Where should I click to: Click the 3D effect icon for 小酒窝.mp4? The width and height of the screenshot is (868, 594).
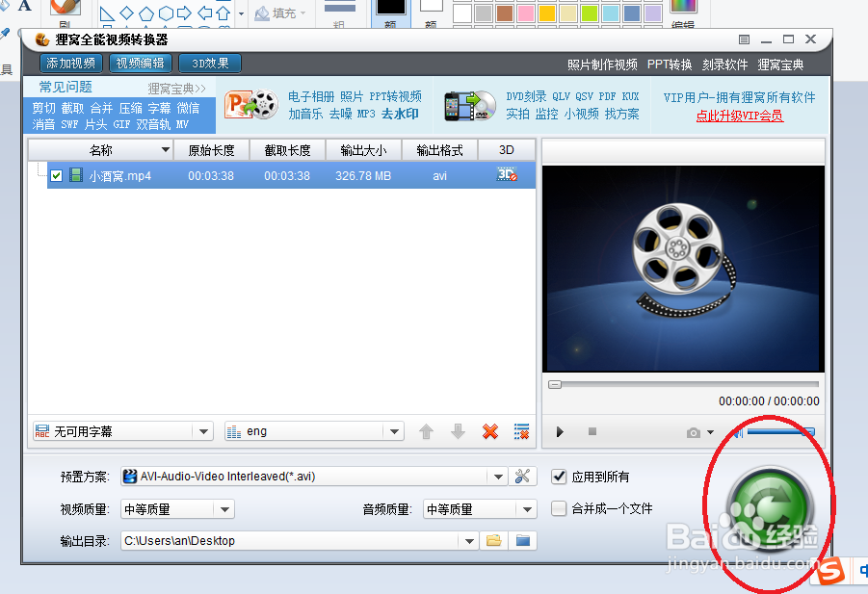pos(507,175)
